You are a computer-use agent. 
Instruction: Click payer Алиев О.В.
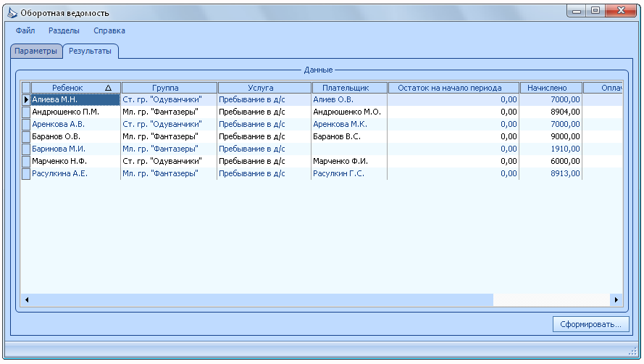[349, 99]
